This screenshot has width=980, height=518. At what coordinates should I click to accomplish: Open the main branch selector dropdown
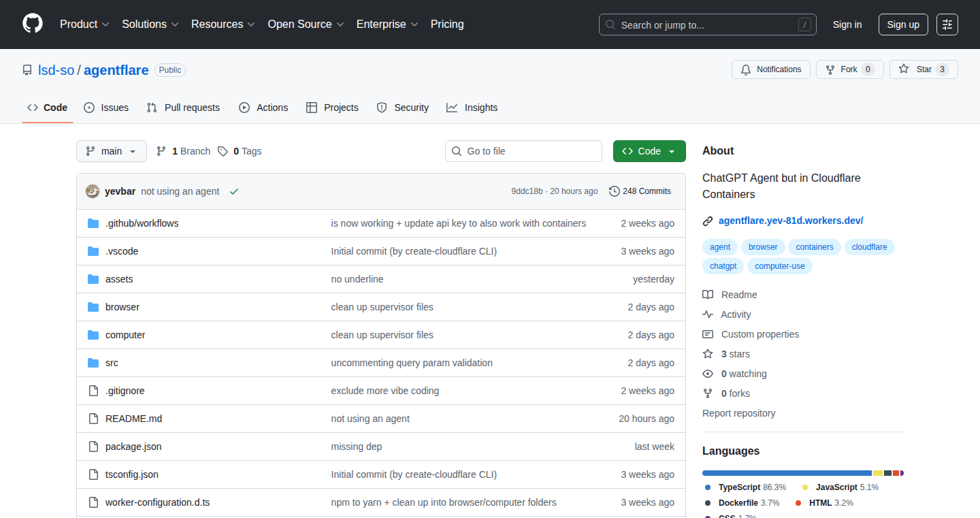click(x=112, y=151)
